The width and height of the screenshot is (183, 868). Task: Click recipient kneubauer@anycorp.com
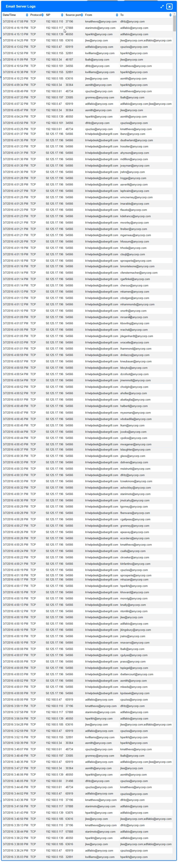point(136,362)
